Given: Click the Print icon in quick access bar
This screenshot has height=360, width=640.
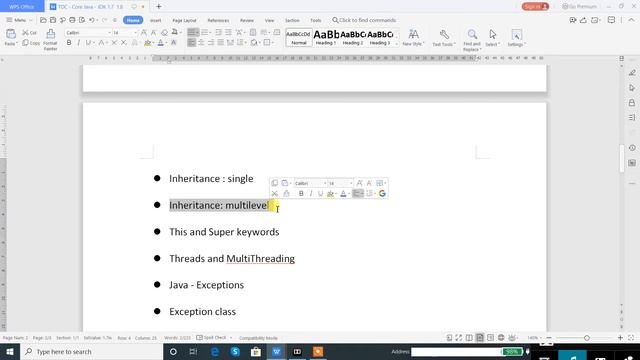Looking at the screenshot, I should [72, 20].
